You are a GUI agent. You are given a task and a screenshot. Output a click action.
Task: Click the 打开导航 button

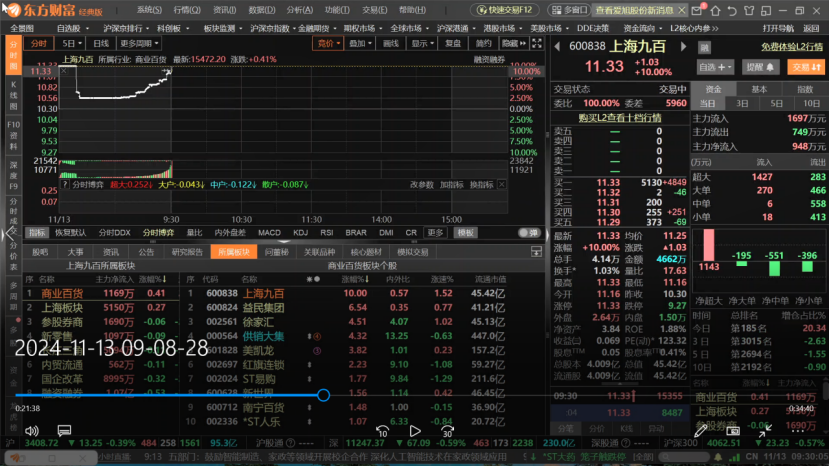coord(778,28)
